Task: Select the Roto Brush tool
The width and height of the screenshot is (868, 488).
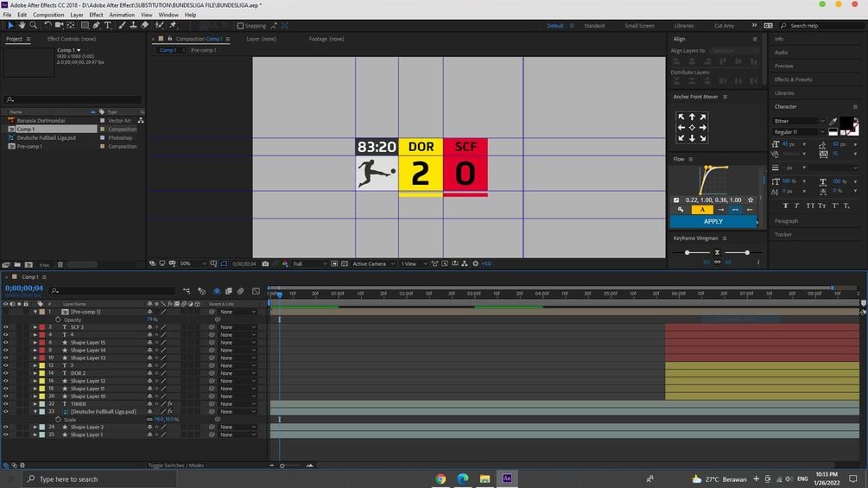Action: point(160,25)
